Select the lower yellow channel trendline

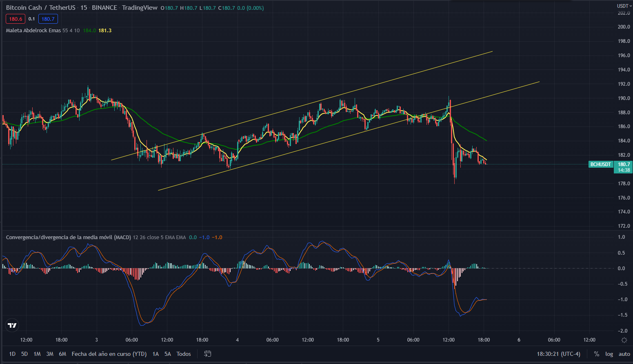pos(349,136)
